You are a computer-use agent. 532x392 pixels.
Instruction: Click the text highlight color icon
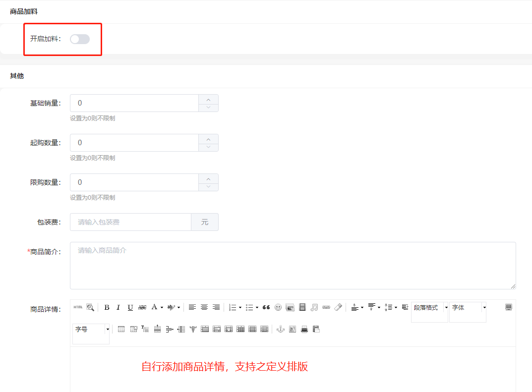point(172,307)
